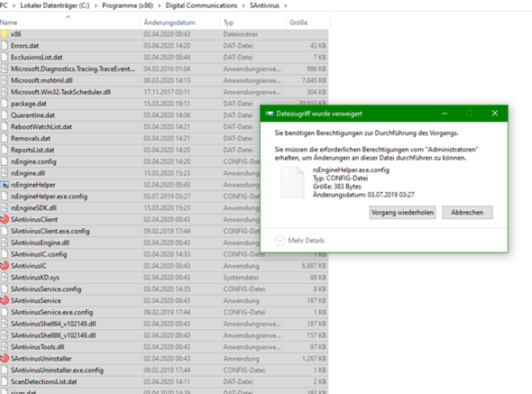Click the Microsoft.Win32.TaskScheduler.dll file icon
Screen dimensions: 532x394
tap(5, 92)
